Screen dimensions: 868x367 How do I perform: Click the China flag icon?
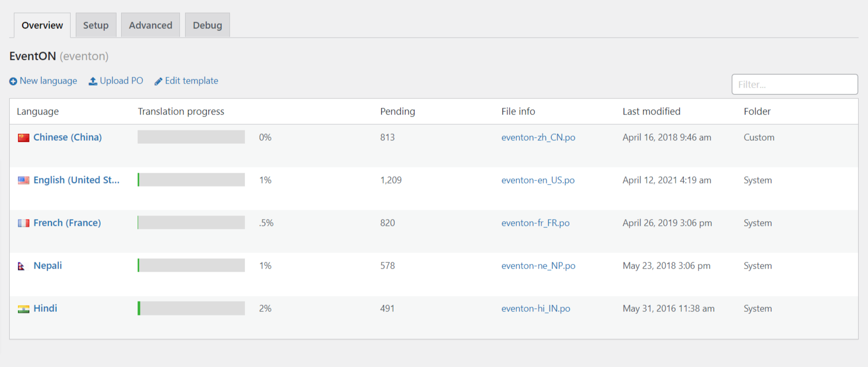pos(23,138)
